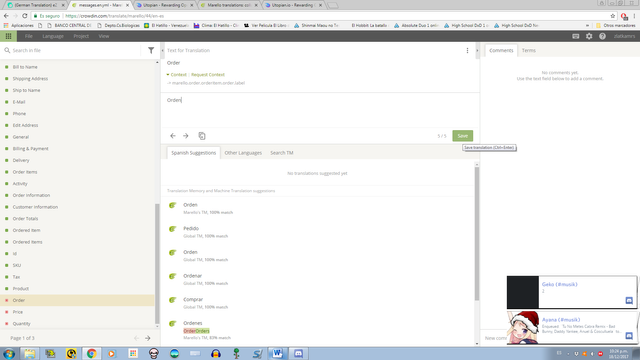Open the string filter funnel icon

[x=151, y=50]
